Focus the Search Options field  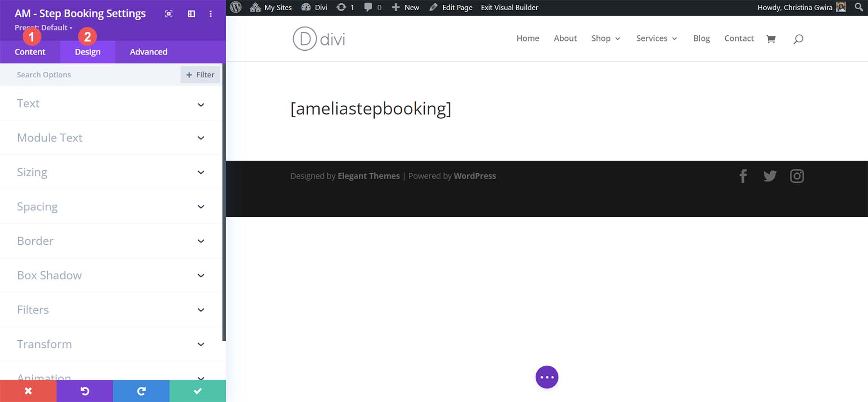[92, 75]
